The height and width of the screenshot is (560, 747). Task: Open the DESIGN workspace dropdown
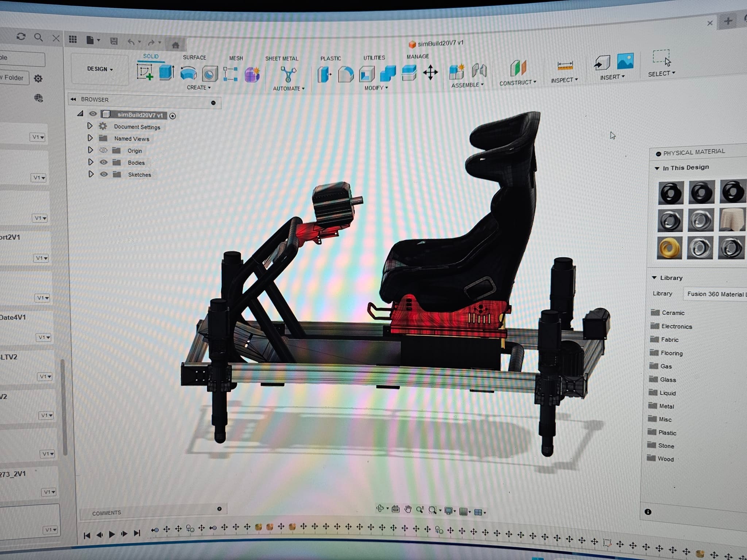pos(100,69)
